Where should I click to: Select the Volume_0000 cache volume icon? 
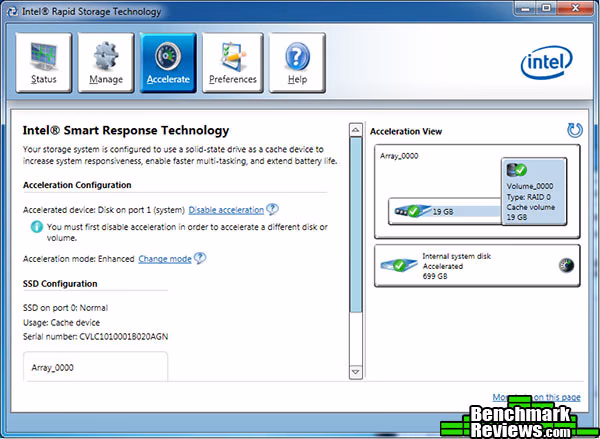[517, 170]
